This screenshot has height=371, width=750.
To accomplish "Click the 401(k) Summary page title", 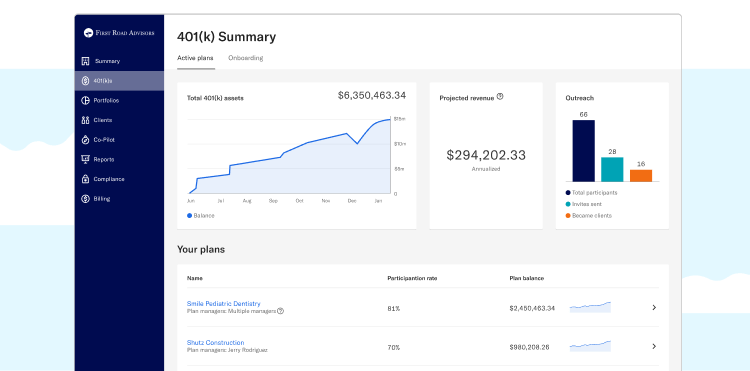I will coord(227,37).
